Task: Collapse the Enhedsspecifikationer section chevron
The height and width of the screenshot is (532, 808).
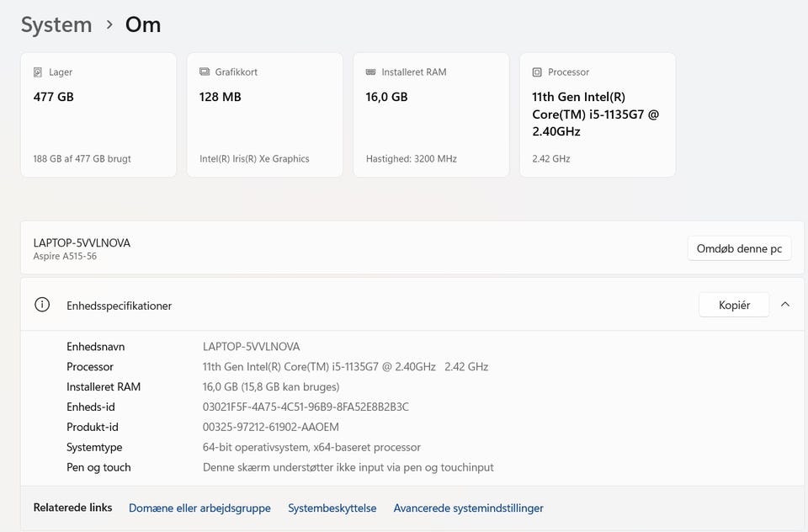Action: [785, 305]
